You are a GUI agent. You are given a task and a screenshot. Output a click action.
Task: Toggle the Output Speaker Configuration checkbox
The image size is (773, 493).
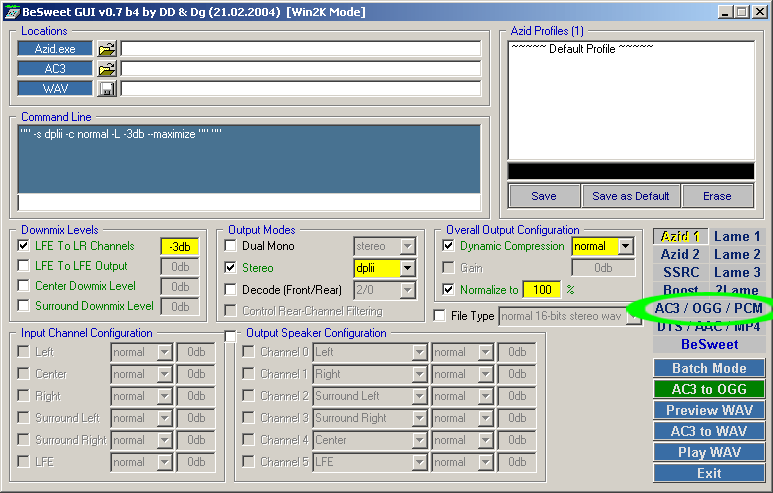pyautogui.click(x=230, y=336)
